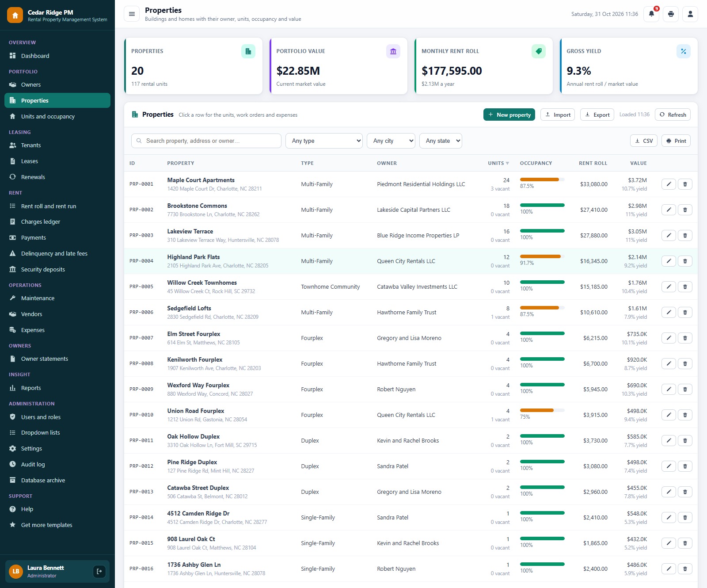This screenshot has width=707, height=588.
Task: Click the Import button
Action: [558, 115]
